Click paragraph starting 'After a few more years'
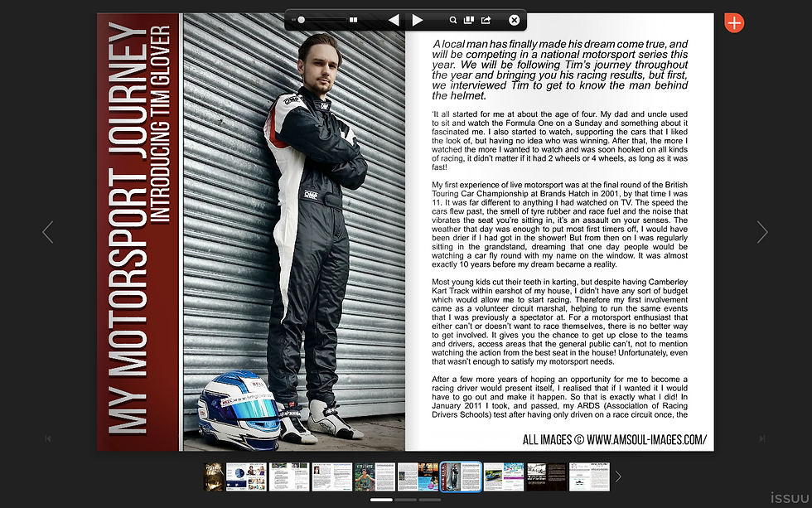Viewport: 812px width, 508px height. click(560, 397)
